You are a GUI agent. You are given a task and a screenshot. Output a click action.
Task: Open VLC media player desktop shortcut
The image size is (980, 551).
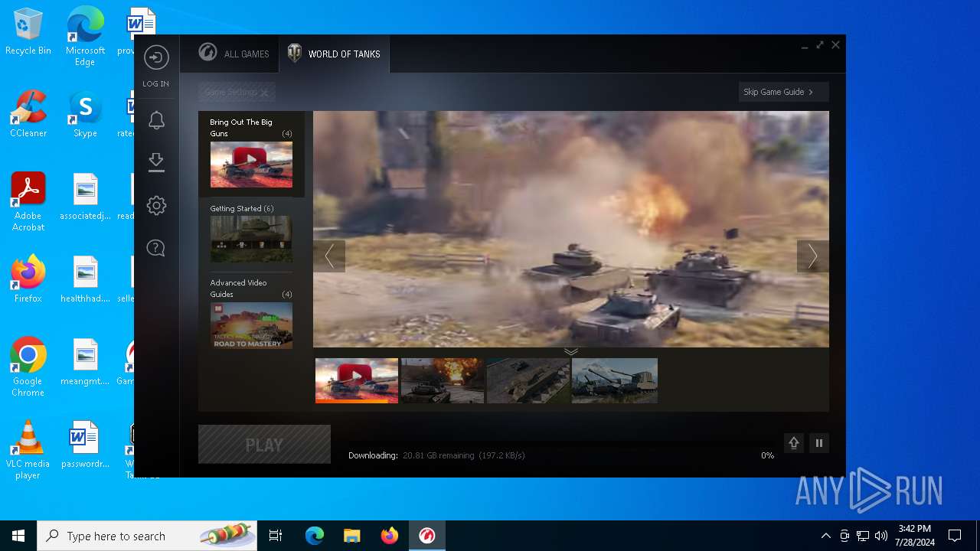(28, 449)
